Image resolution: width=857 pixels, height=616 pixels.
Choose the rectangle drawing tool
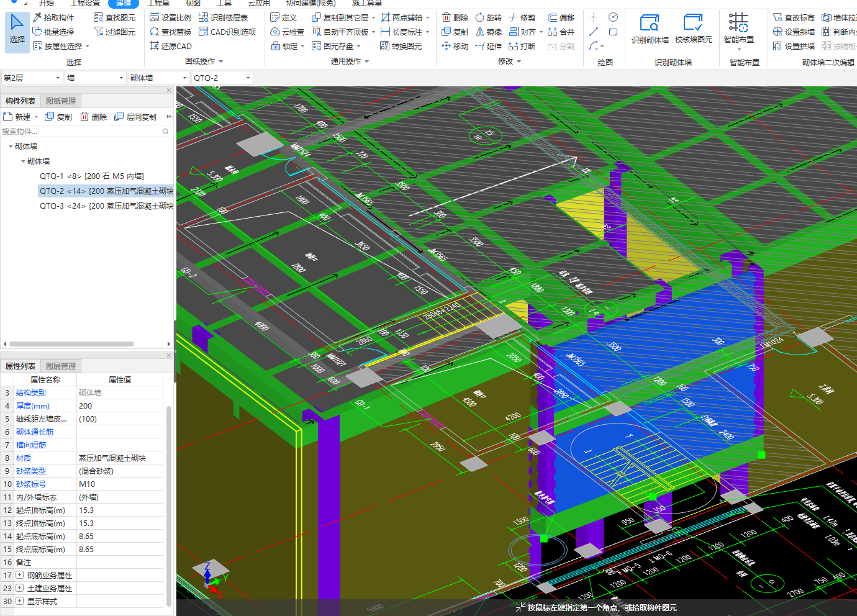point(613,32)
